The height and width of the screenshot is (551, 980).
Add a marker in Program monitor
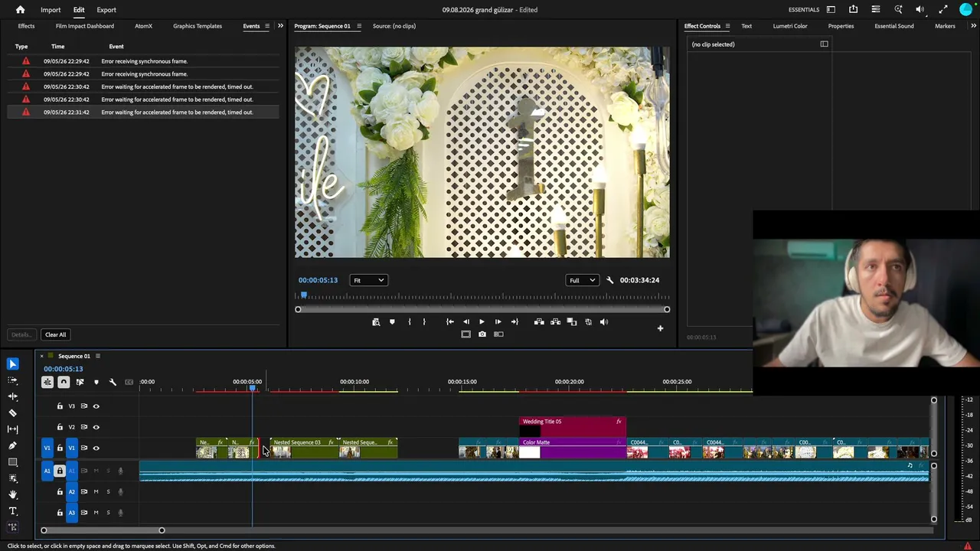click(x=392, y=322)
